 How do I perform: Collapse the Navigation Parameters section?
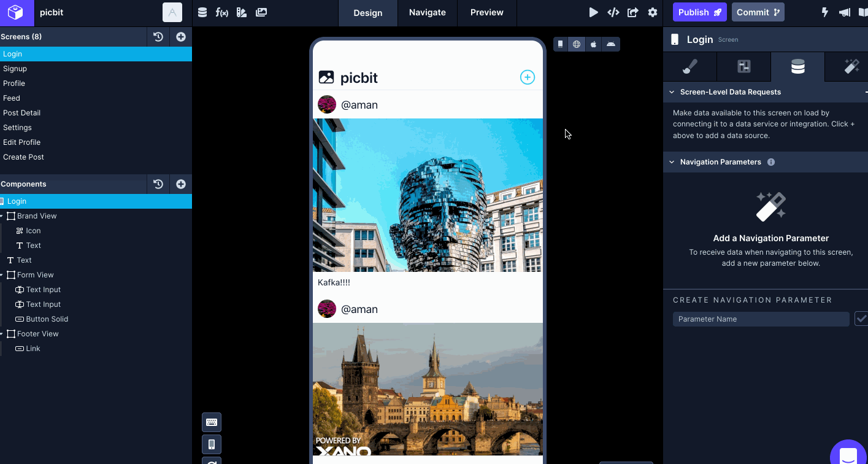(670, 161)
